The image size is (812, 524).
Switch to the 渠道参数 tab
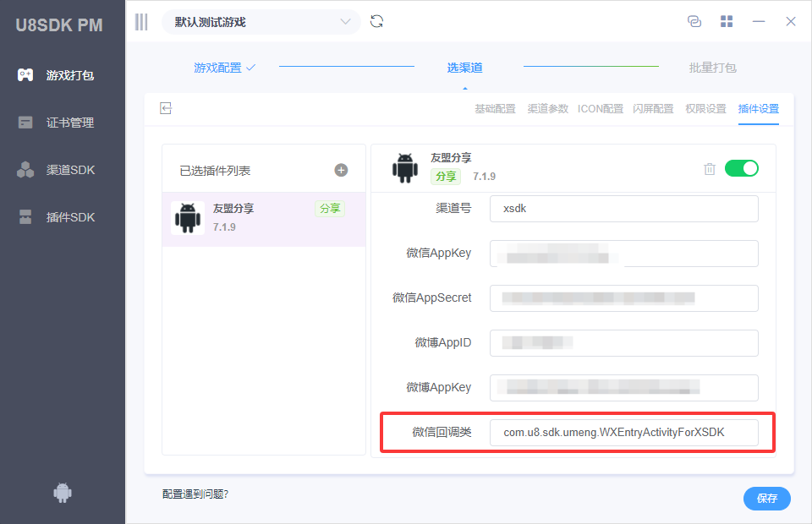(x=547, y=109)
